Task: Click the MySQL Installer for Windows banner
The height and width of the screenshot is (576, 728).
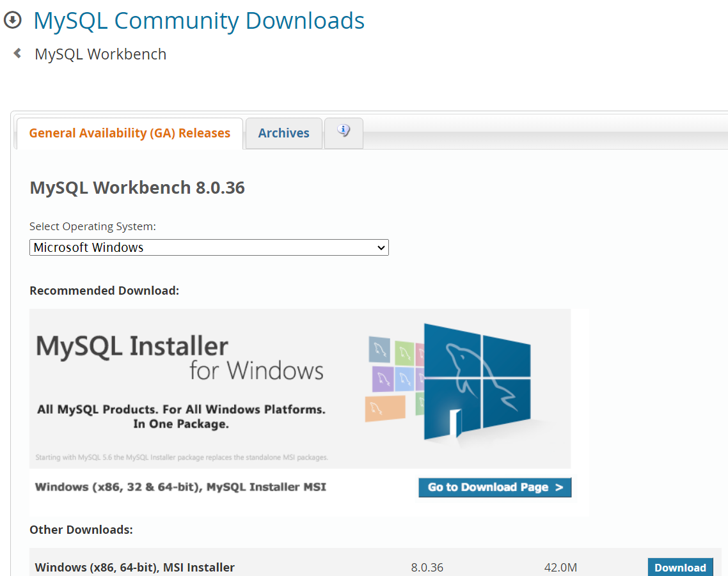Action: [x=300, y=389]
